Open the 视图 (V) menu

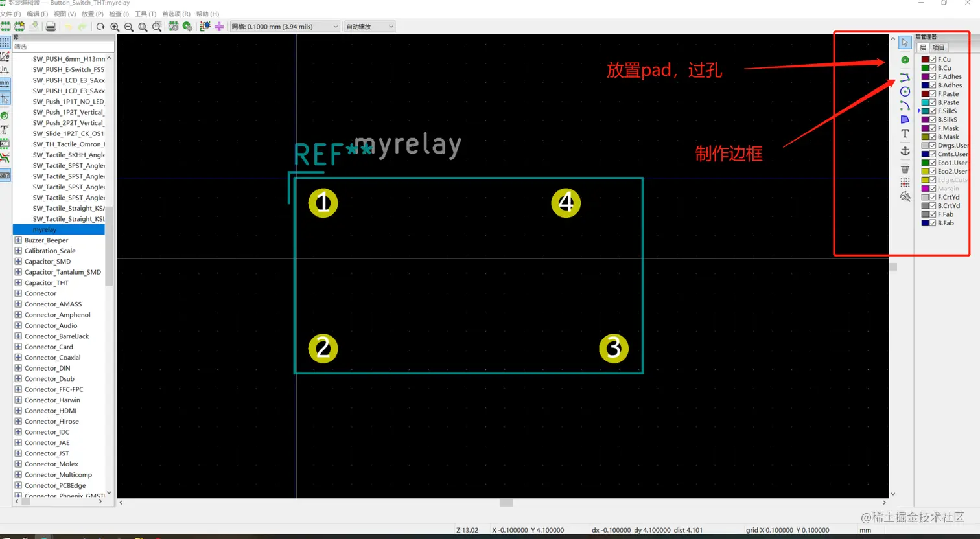tap(64, 14)
